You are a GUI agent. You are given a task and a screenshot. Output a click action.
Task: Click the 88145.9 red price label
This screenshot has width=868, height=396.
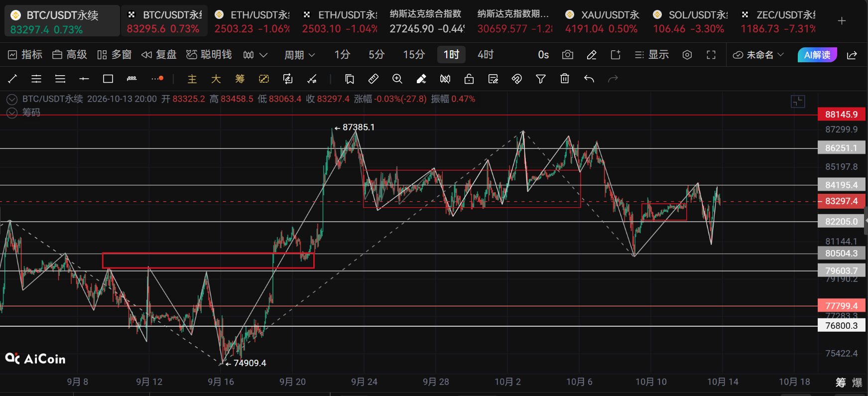pyautogui.click(x=842, y=114)
